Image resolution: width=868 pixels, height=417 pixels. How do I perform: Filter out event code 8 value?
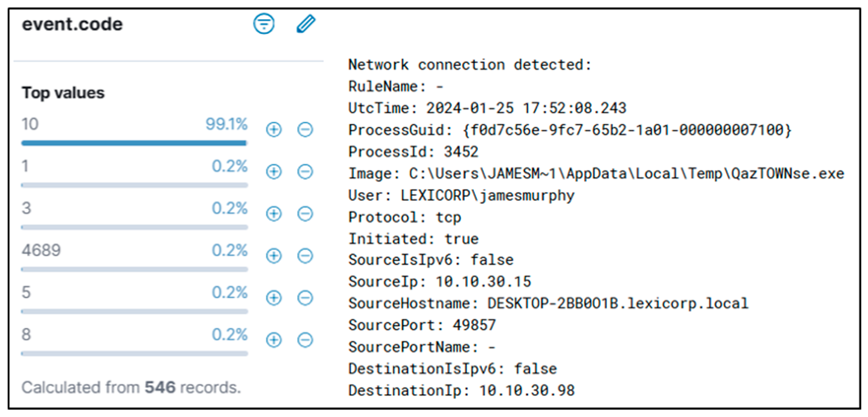click(305, 340)
